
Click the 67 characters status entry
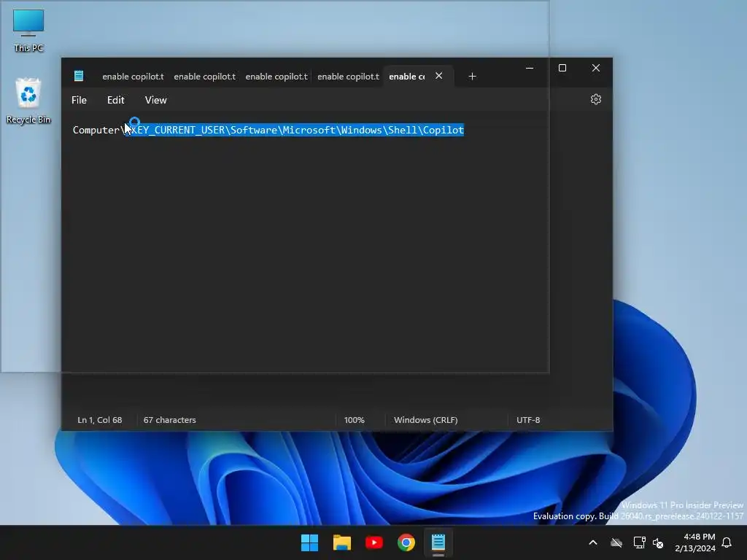point(169,420)
